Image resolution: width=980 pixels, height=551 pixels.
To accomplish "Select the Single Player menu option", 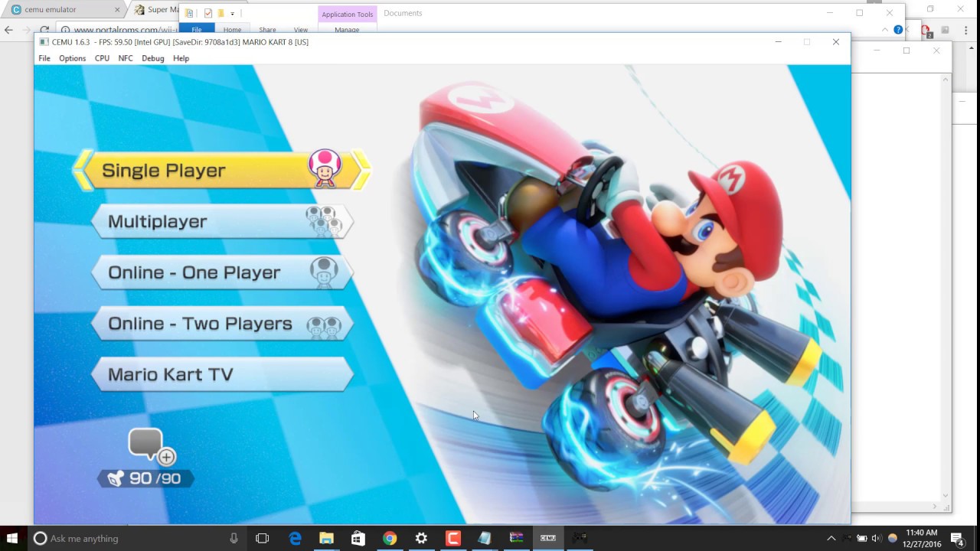I will coord(222,170).
